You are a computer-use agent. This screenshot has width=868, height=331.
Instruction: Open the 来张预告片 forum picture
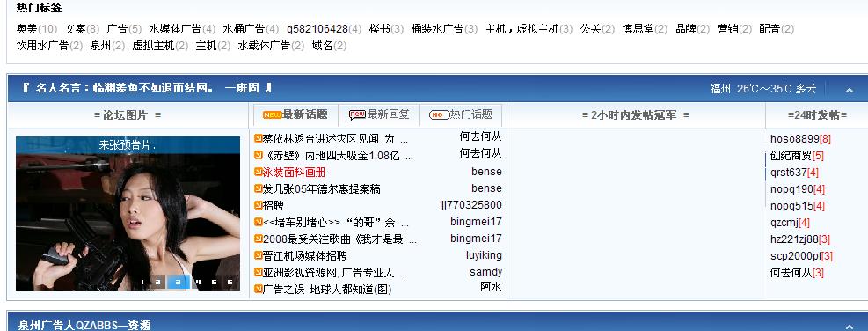point(128,213)
